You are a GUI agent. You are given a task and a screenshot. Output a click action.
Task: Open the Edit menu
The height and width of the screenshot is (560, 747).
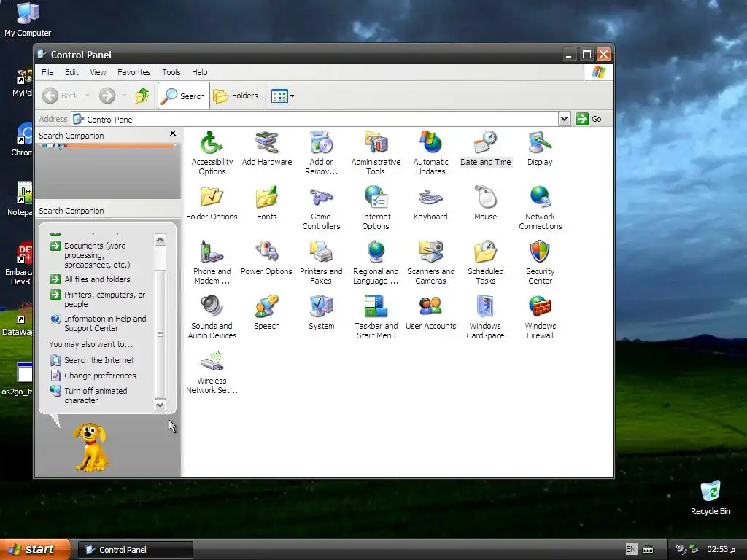tap(71, 72)
